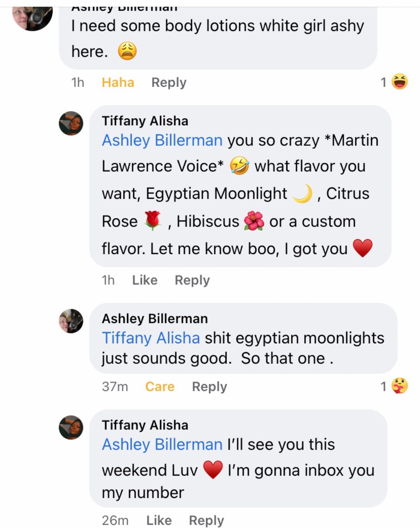Toggle the Haha reaction on body lotions comment

click(x=118, y=82)
